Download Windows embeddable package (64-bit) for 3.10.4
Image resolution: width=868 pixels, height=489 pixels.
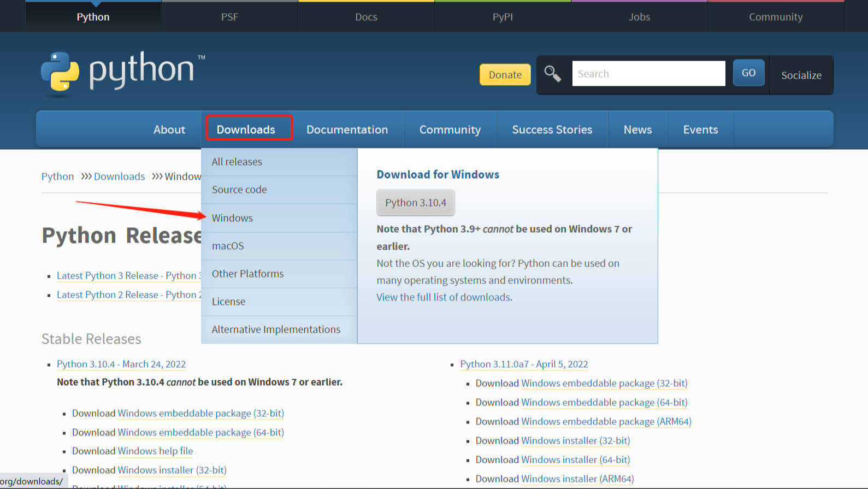200,433
